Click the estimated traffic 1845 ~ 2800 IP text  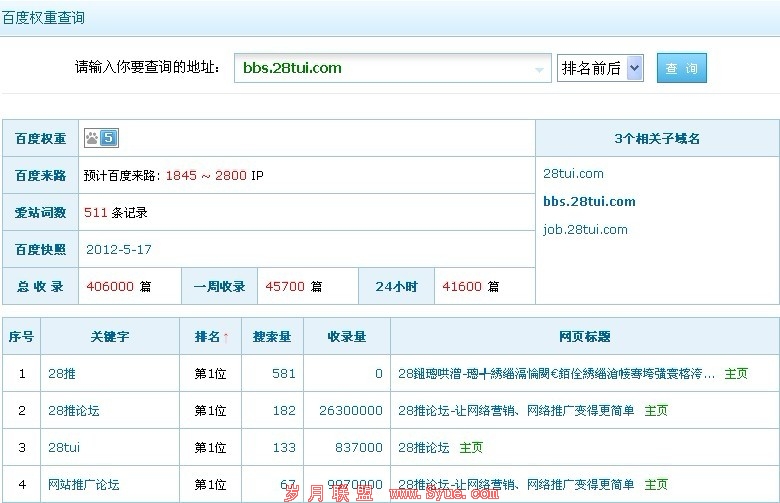214,176
